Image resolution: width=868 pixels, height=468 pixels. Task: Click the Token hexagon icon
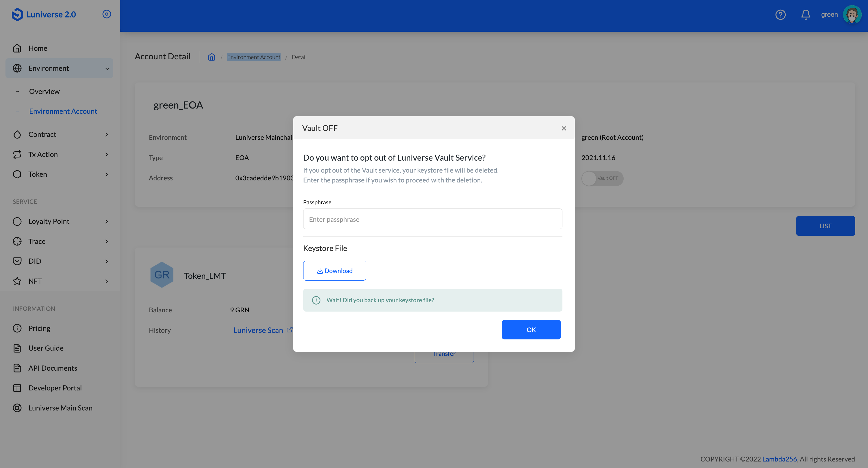point(17,174)
